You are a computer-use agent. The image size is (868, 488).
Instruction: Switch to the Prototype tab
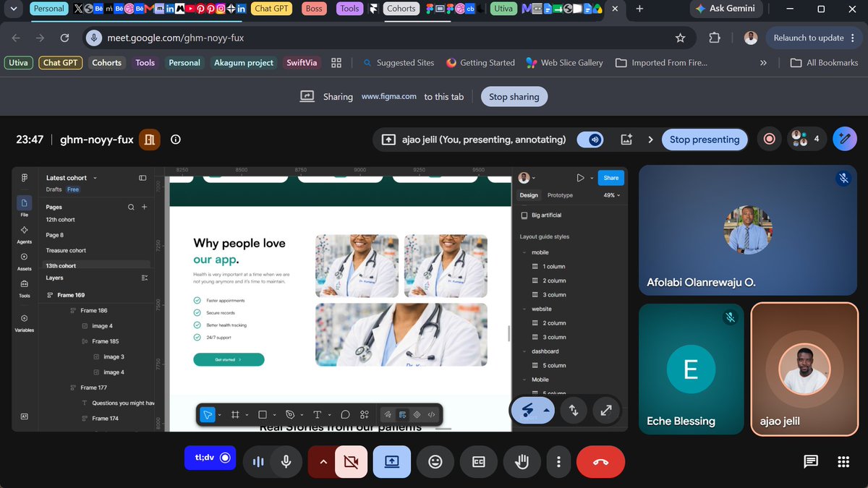560,195
